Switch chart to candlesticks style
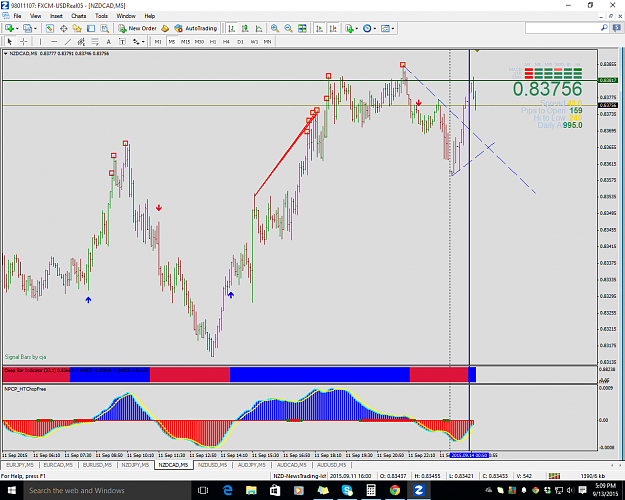This screenshot has width=625, height=500. pos(245,28)
